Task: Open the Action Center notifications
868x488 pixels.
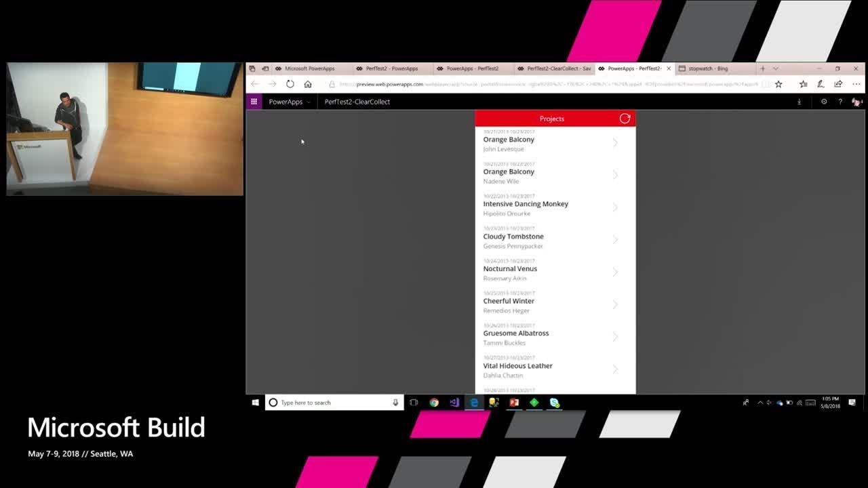Action: 852,403
